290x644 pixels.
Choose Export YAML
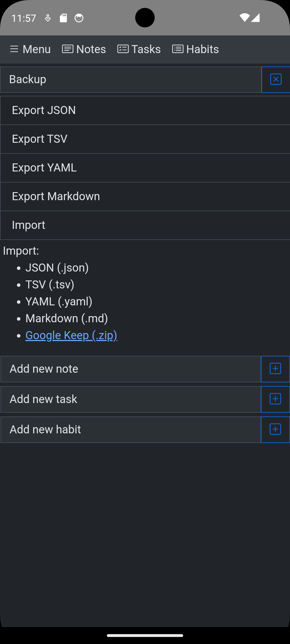(145, 168)
